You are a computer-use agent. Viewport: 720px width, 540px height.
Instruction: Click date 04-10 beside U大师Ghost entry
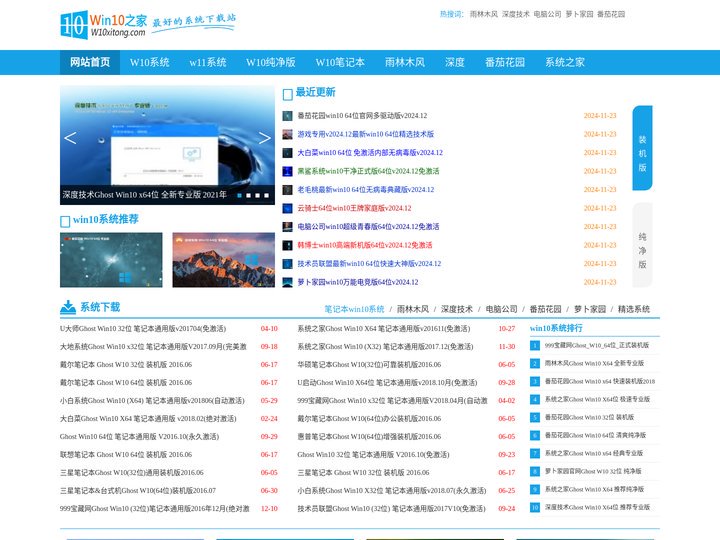click(269, 329)
